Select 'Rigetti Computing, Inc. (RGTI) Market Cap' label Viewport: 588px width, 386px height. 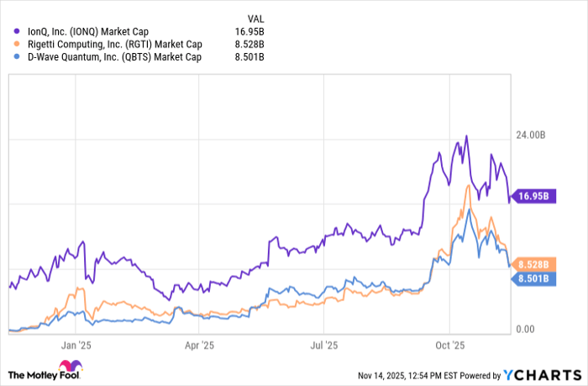tap(115, 45)
